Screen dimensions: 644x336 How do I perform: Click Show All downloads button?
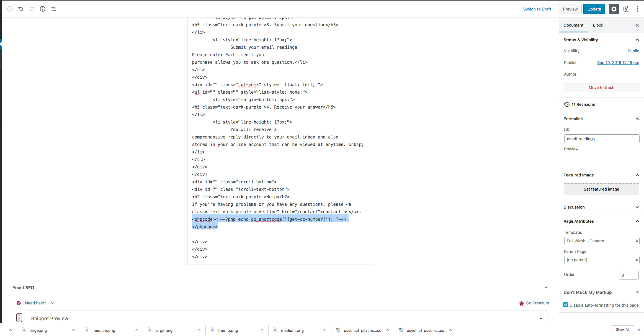tap(623, 330)
